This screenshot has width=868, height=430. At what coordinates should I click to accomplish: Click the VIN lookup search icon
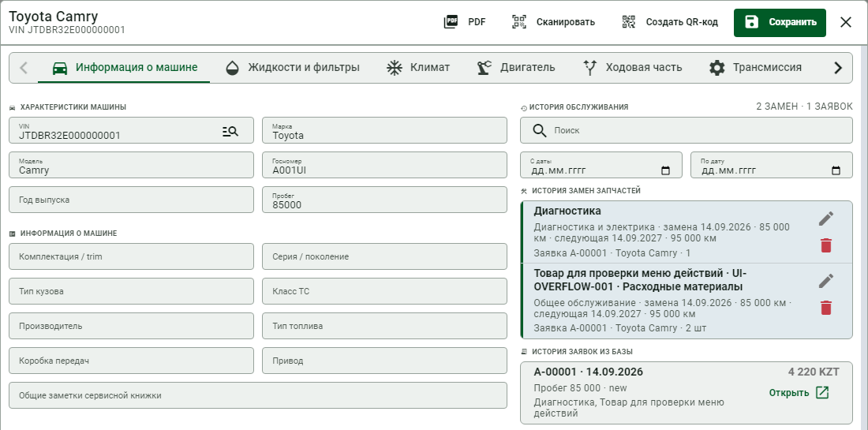pos(230,131)
